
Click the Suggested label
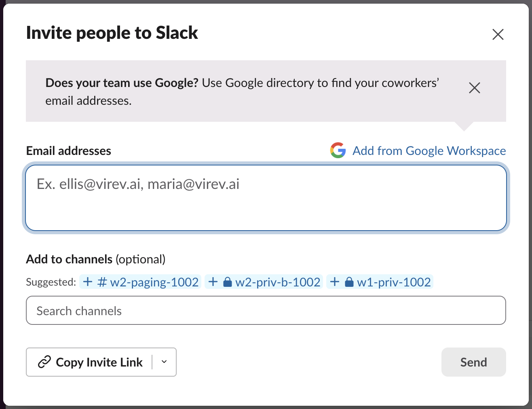[x=51, y=282]
